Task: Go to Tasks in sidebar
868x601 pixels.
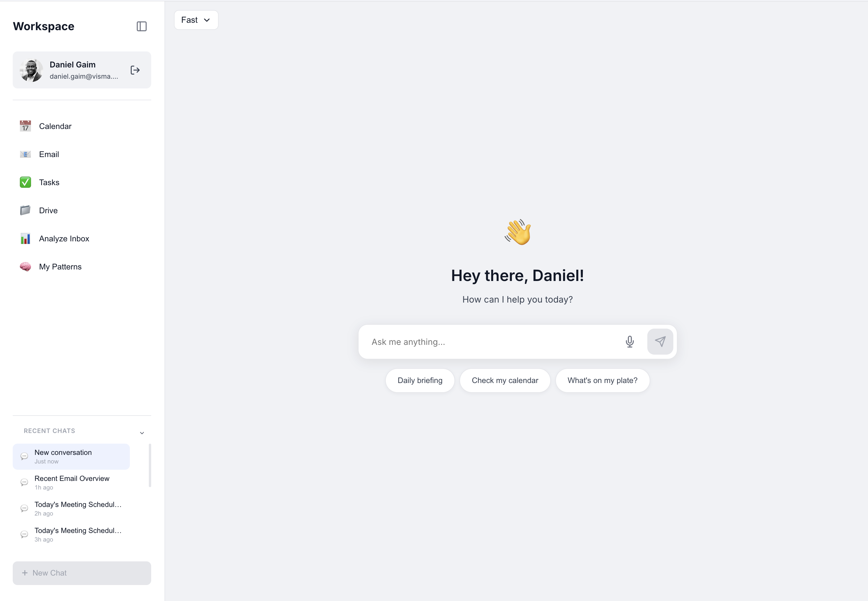Action: 49,182
